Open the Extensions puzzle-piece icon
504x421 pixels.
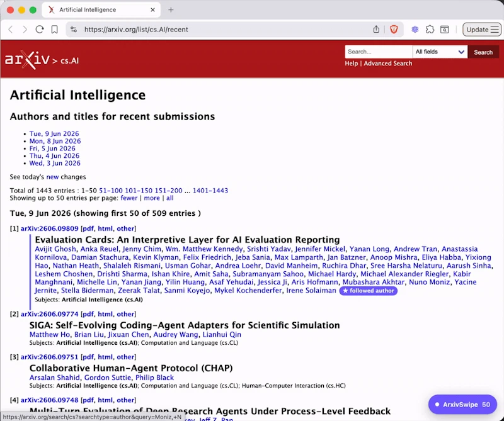click(430, 30)
